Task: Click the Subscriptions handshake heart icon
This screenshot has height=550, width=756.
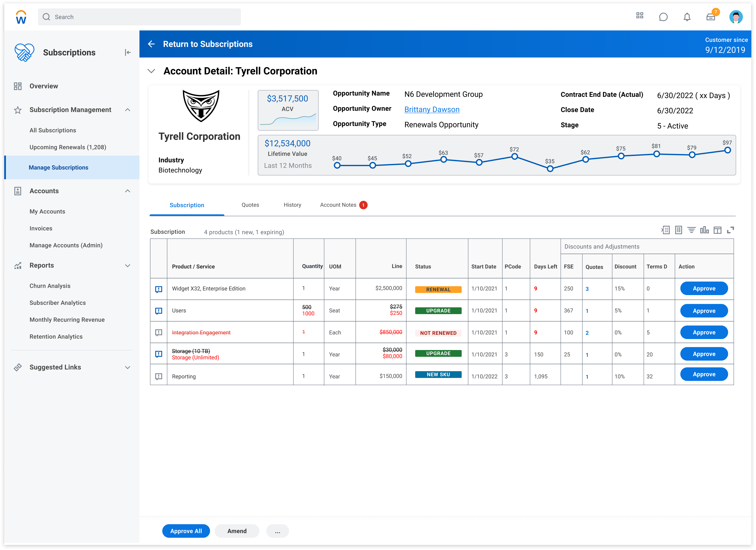Action: click(24, 52)
